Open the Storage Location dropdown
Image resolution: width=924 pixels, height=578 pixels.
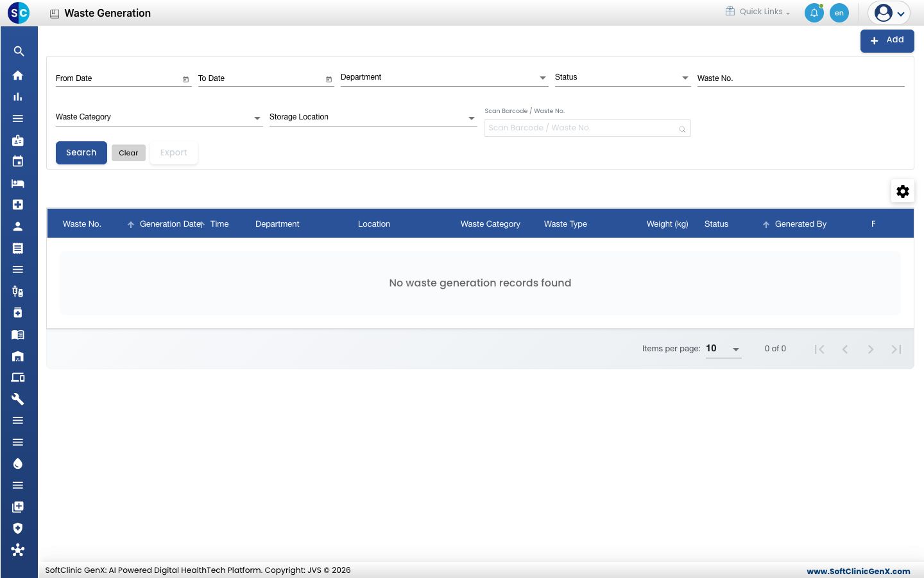tap(373, 118)
